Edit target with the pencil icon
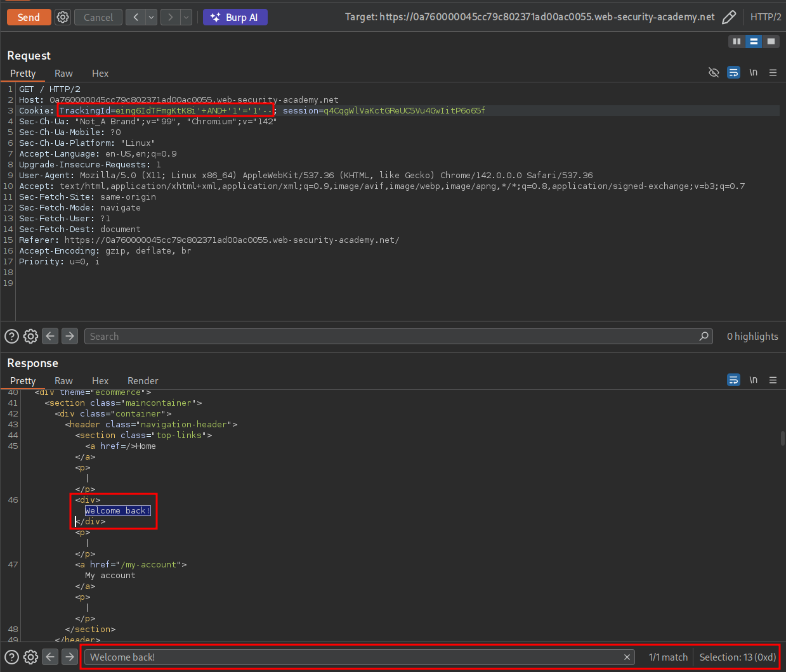Image resolution: width=786 pixels, height=672 pixels. 729,17
